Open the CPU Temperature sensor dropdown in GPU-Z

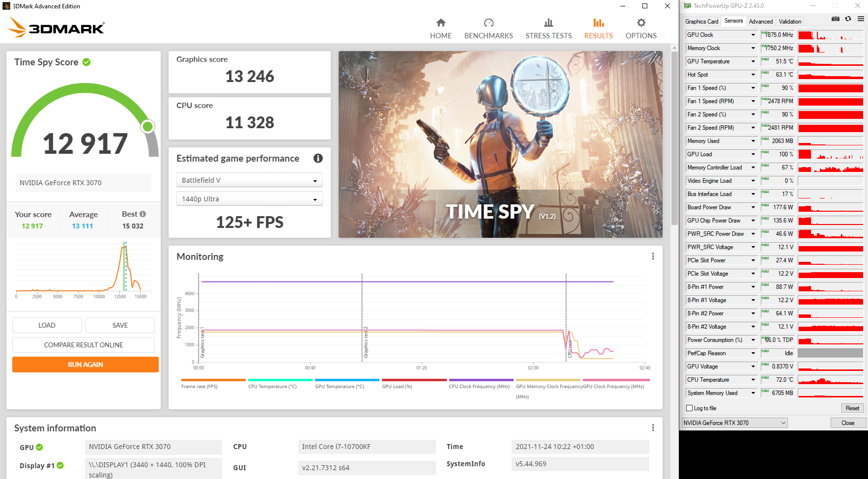[753, 380]
